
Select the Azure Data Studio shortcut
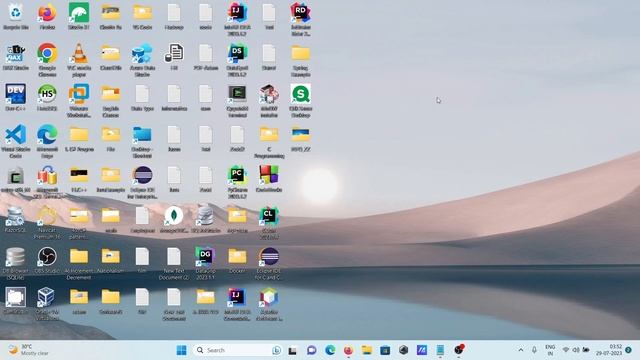click(142, 60)
